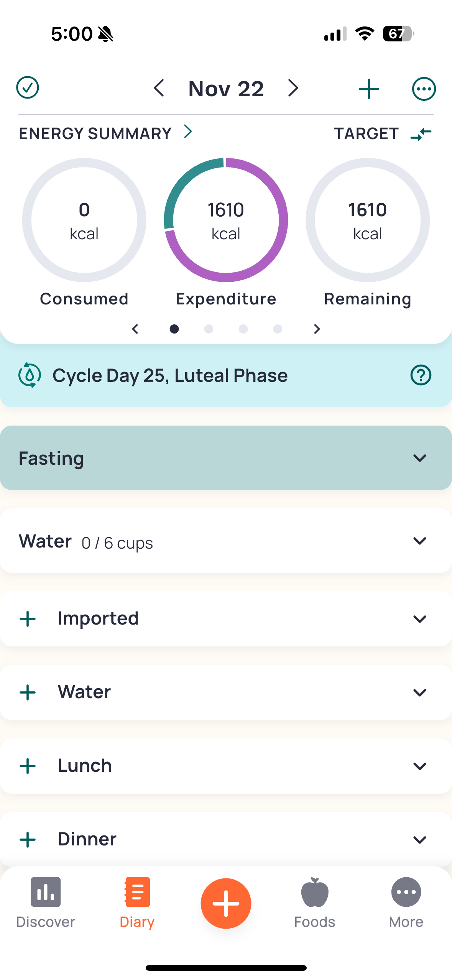Select the second summary page dot
Viewport: 452px width, 980px height.
point(209,329)
